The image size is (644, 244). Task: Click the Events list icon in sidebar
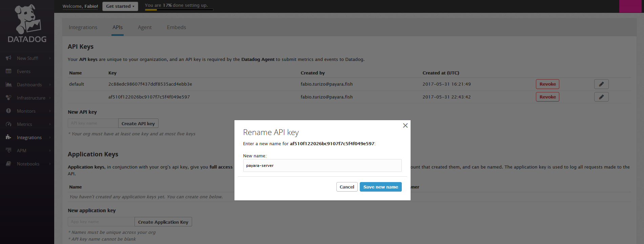[x=8, y=71]
